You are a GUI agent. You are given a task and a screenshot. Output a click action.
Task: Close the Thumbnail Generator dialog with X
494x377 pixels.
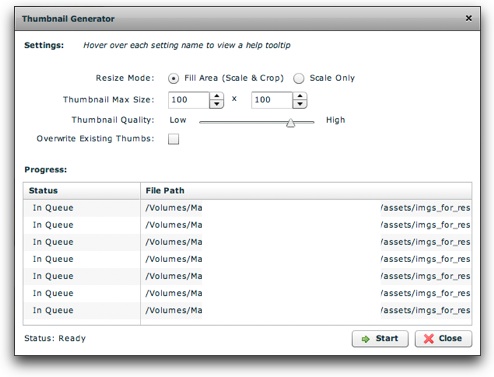tap(468, 18)
